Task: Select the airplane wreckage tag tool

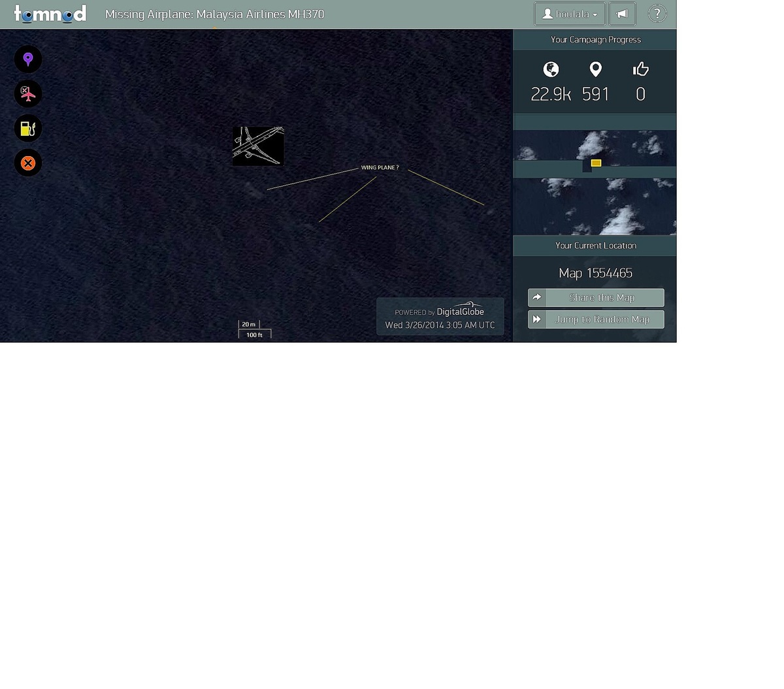Action: [x=28, y=94]
